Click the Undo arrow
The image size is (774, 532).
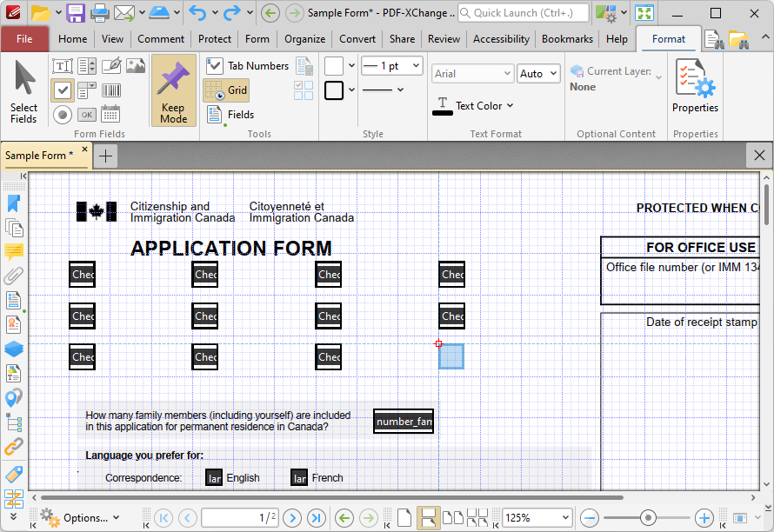(x=197, y=13)
